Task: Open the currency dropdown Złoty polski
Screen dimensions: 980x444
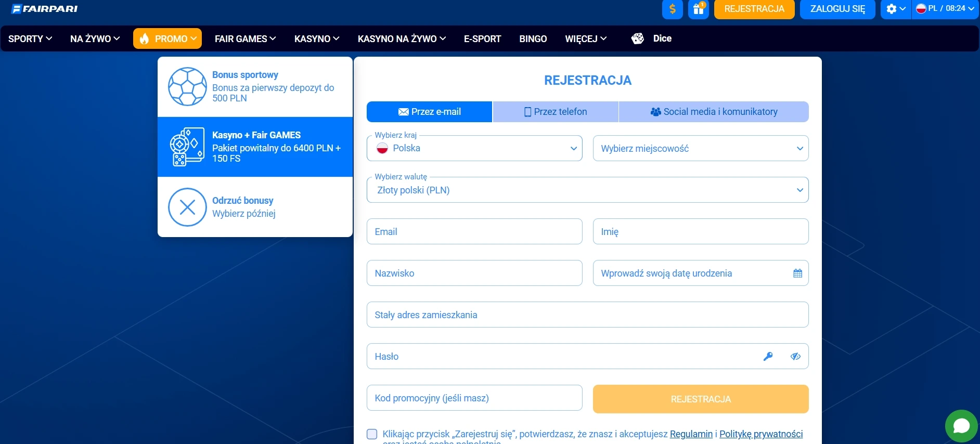Action: coord(588,190)
